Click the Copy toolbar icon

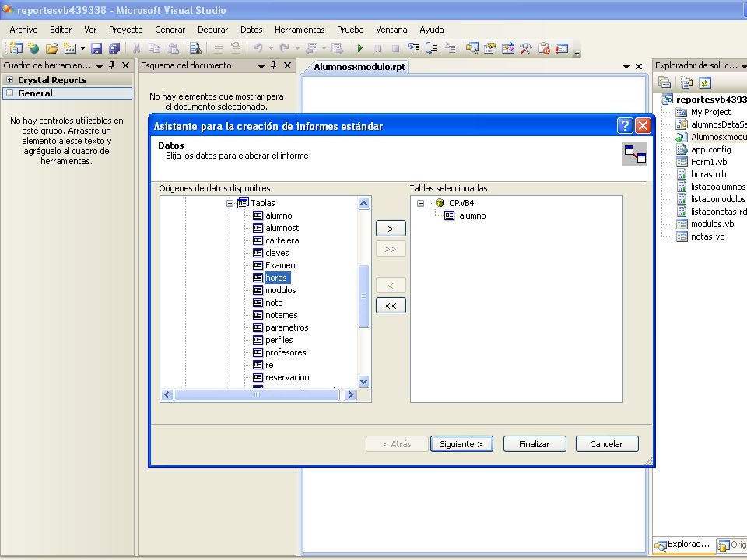tap(154, 48)
